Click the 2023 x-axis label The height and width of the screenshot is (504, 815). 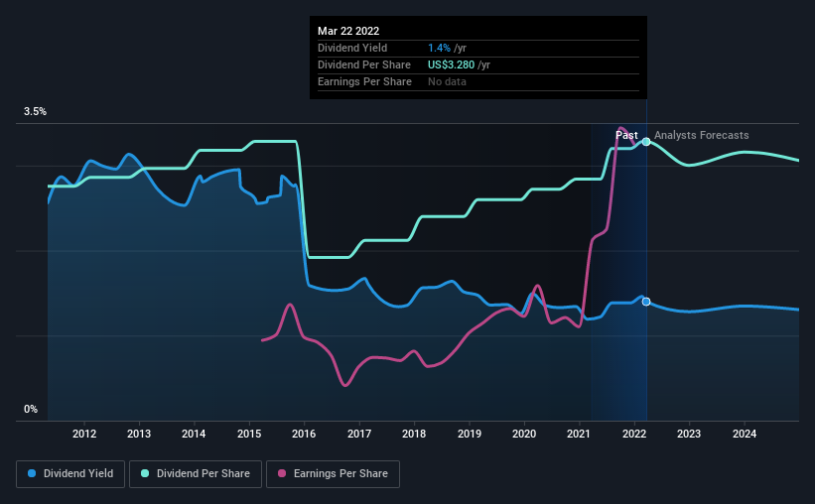pos(689,434)
